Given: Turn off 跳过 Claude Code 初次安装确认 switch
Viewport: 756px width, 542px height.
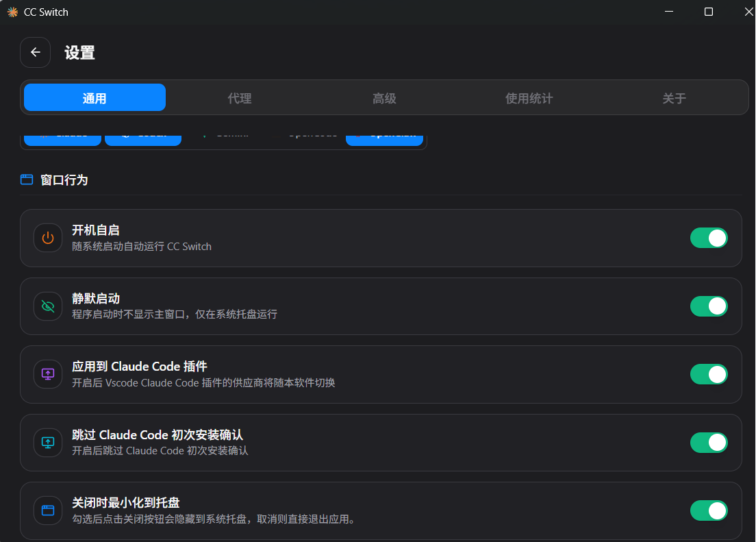Looking at the screenshot, I should (709, 443).
